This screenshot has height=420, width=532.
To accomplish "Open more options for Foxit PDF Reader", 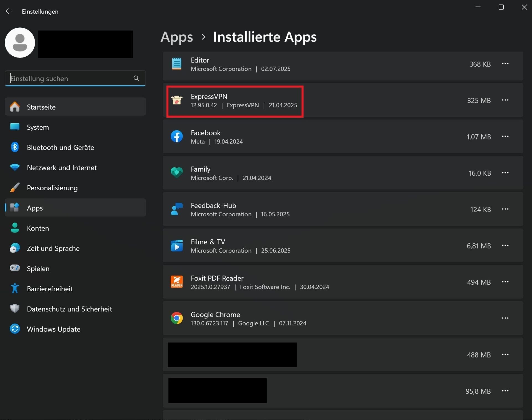I will click(x=505, y=282).
